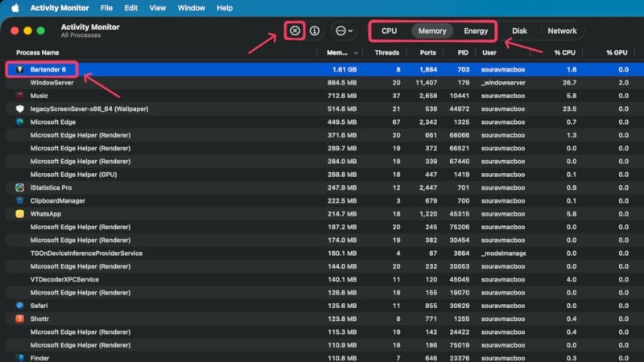Click the Microsoft Edge app icon

coord(19,122)
